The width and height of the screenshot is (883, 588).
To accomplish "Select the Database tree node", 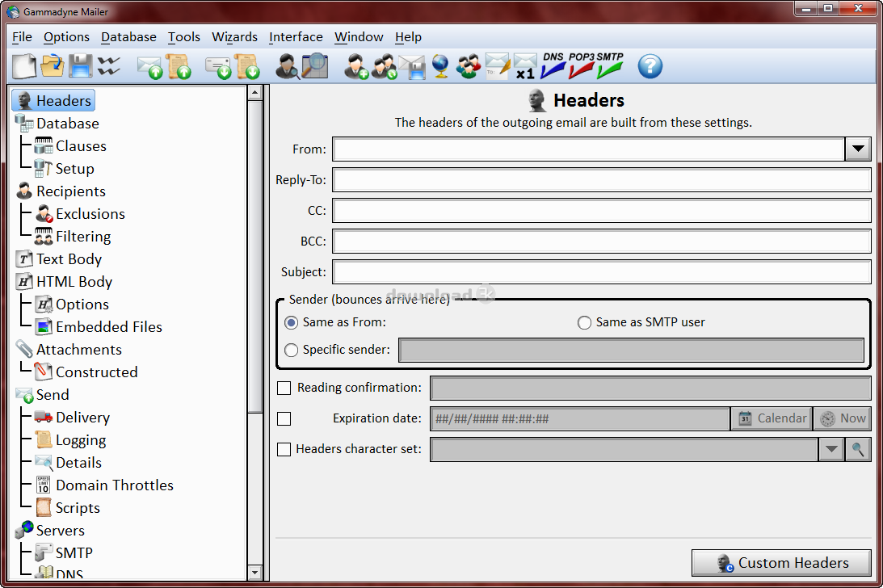I will point(57,124).
